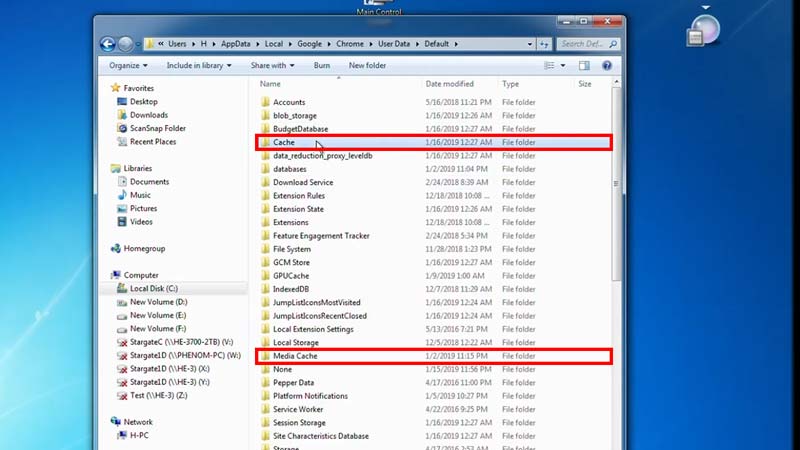Expand the arrow after Local breadcrumb
This screenshot has height=450, width=800.
[x=290, y=44]
